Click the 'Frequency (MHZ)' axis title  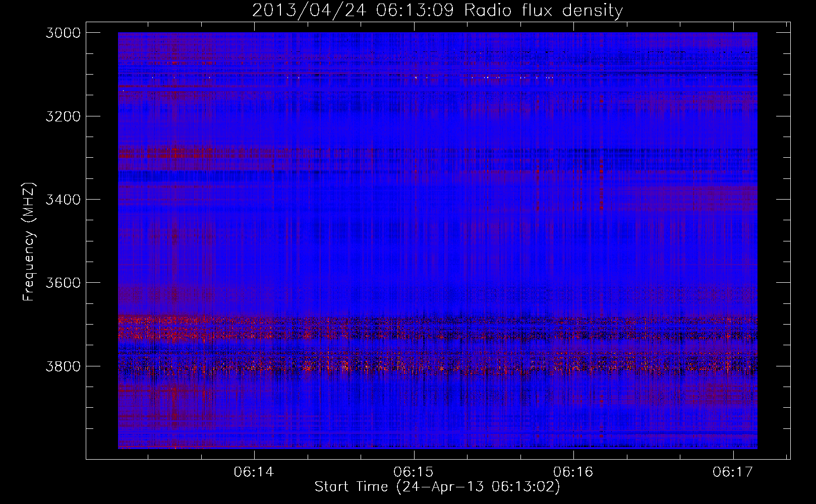(29, 242)
